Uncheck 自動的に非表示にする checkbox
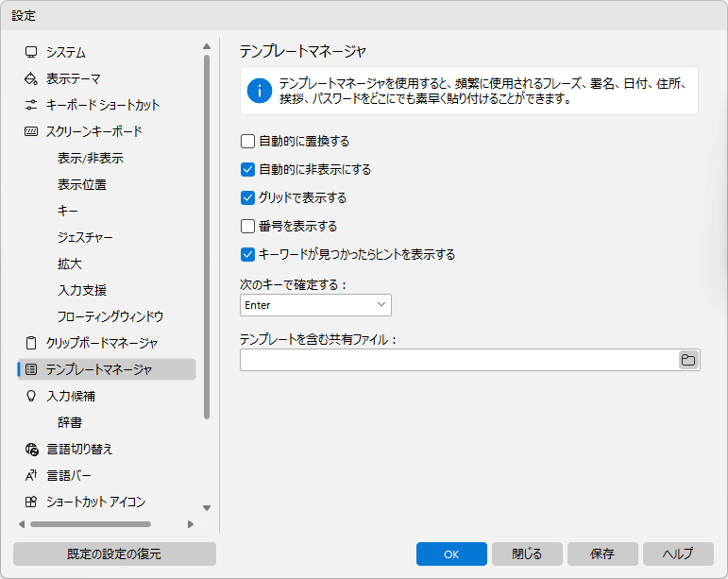Image resolution: width=728 pixels, height=579 pixels. (248, 169)
